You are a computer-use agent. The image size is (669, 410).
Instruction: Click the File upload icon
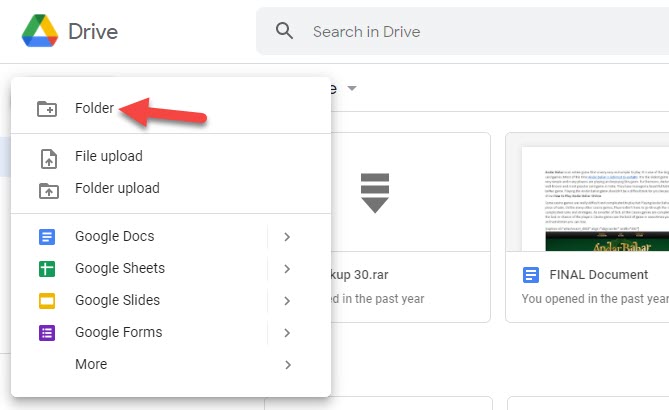point(47,157)
